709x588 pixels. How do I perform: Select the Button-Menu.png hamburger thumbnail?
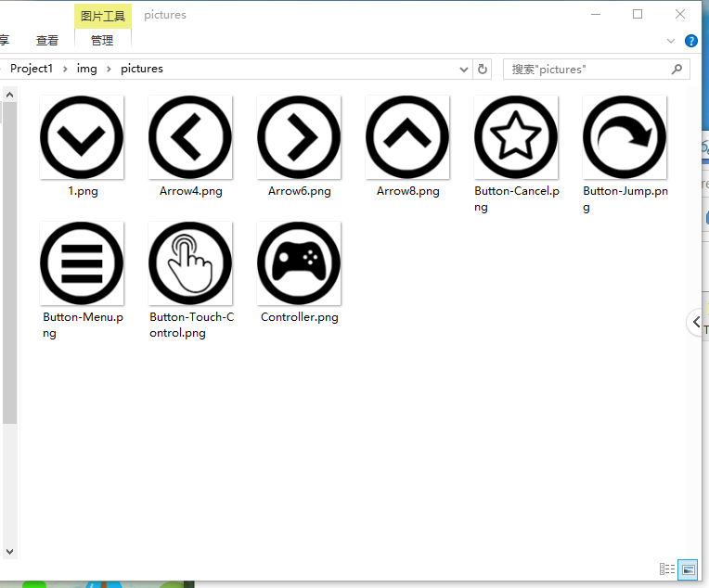pos(82,263)
